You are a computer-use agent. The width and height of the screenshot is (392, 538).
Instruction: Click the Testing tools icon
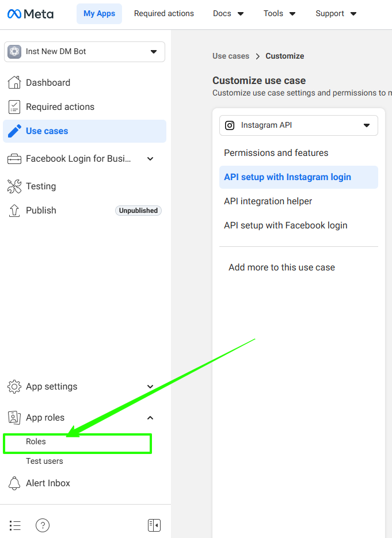coord(14,186)
